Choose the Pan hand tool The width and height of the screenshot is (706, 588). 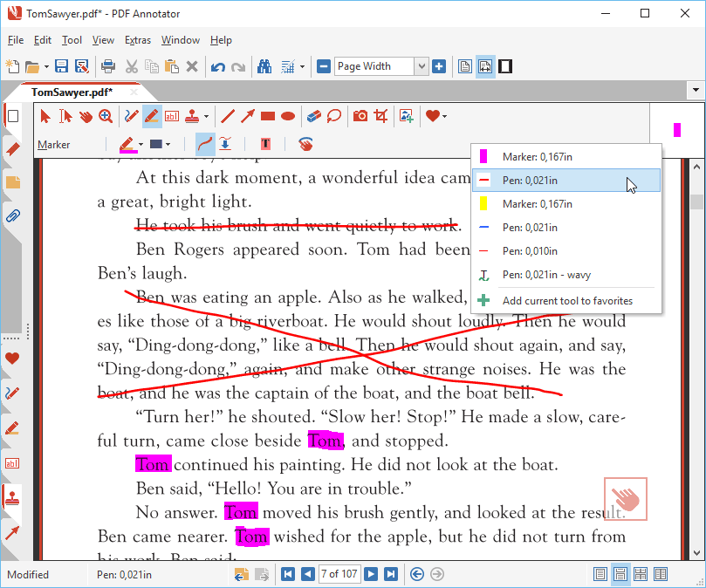pos(86,117)
